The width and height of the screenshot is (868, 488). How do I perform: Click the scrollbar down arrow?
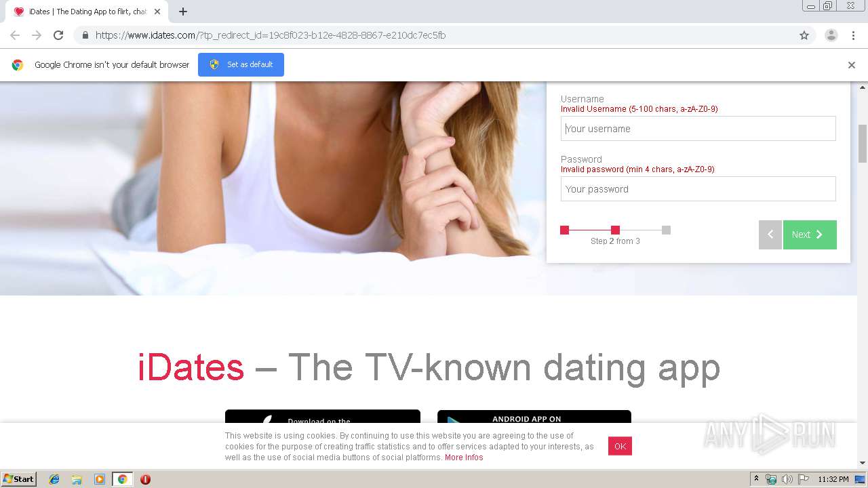(x=863, y=463)
